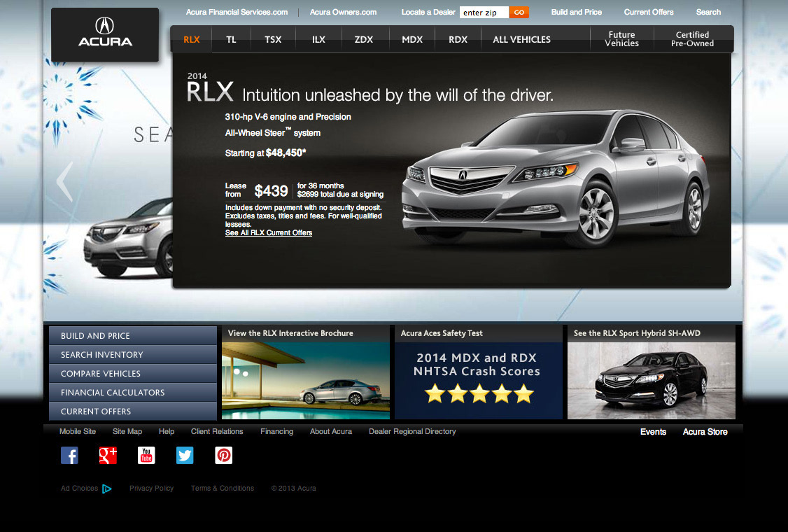Open the About Acura link
The width and height of the screenshot is (788, 532).
[x=331, y=431]
